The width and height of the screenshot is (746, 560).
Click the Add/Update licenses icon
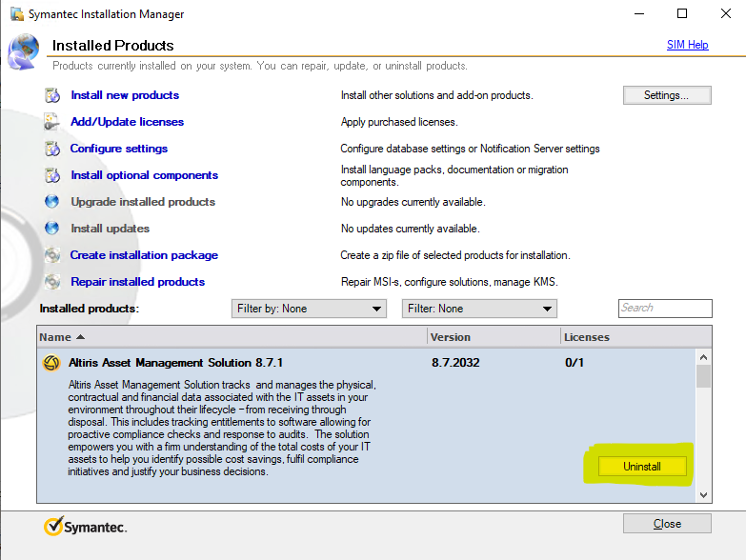click(x=51, y=122)
